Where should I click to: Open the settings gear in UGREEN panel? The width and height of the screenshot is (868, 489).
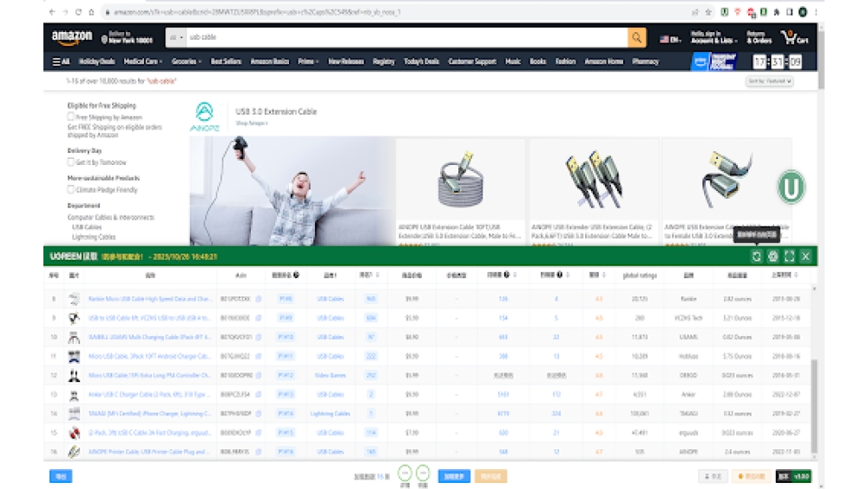[773, 256]
